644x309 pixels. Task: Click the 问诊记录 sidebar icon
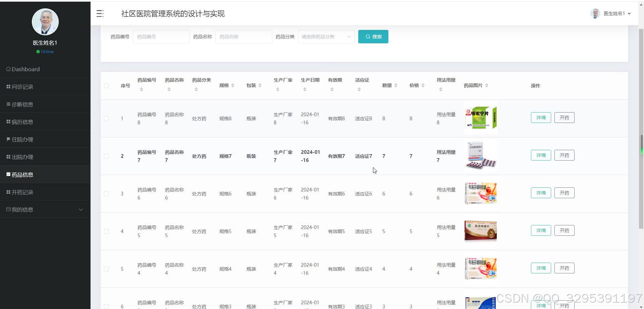point(8,86)
